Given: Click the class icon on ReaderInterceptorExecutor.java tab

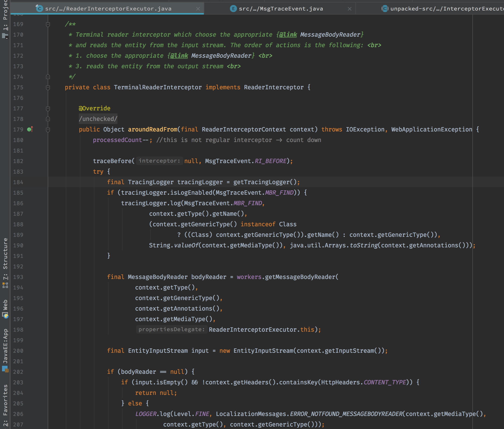Looking at the screenshot, I should coord(39,9).
